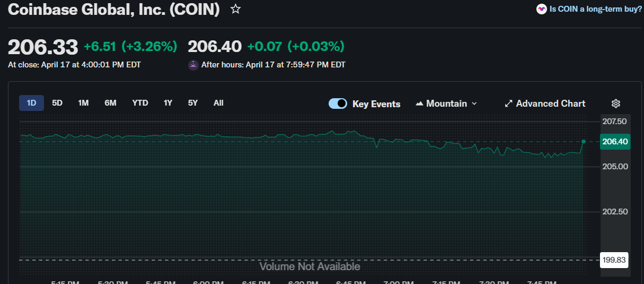Star COIN to add to watchlist
The image size is (644, 284).
pyautogui.click(x=236, y=9)
